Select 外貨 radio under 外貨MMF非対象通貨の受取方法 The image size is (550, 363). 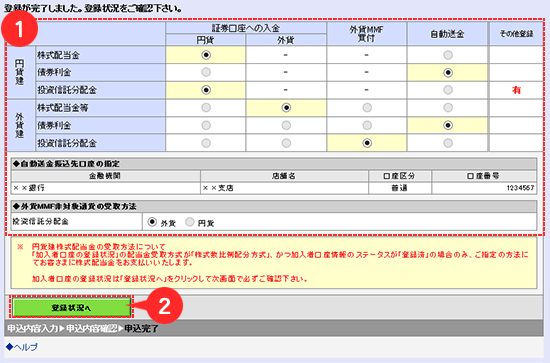pos(152,222)
